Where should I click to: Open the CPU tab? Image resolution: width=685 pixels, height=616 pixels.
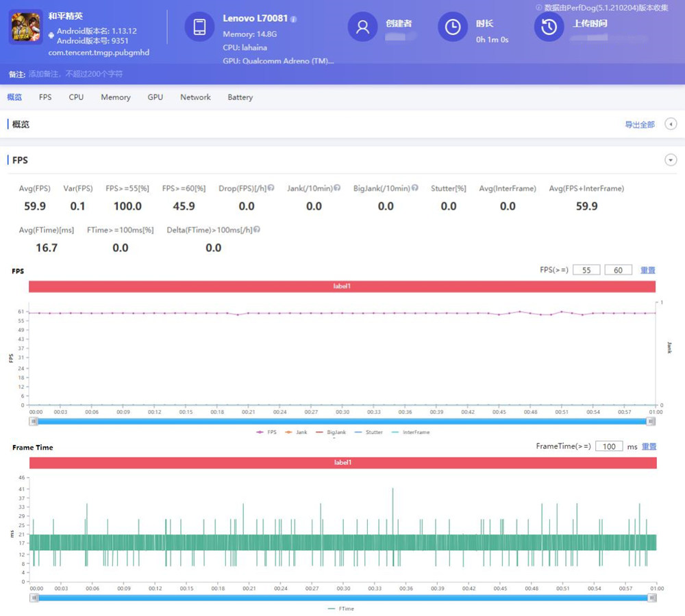[76, 97]
